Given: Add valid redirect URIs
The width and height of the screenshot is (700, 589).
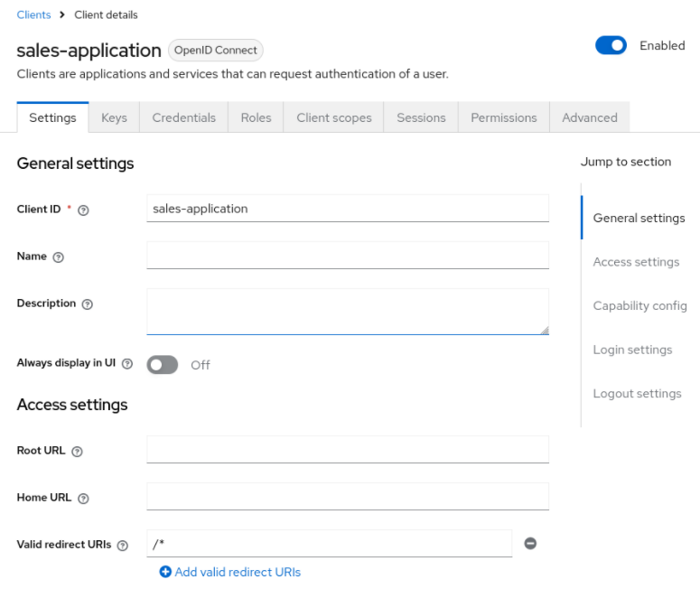Looking at the screenshot, I should (x=230, y=572).
